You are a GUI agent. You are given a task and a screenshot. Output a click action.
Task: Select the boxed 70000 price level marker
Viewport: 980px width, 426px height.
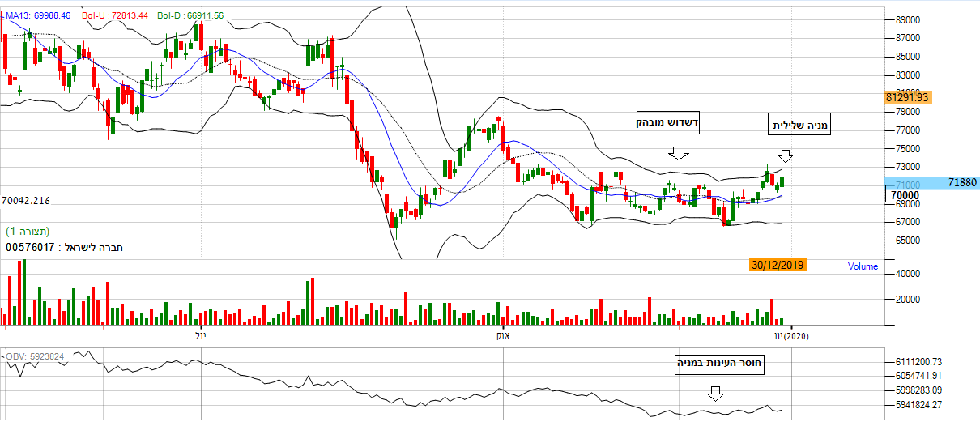[905, 195]
